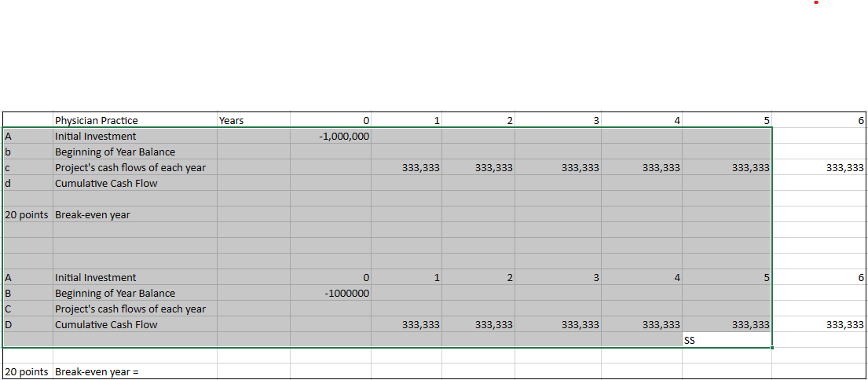The width and height of the screenshot is (868, 380).
Task: Select row D 333,333 under year 6
Action: click(819, 325)
